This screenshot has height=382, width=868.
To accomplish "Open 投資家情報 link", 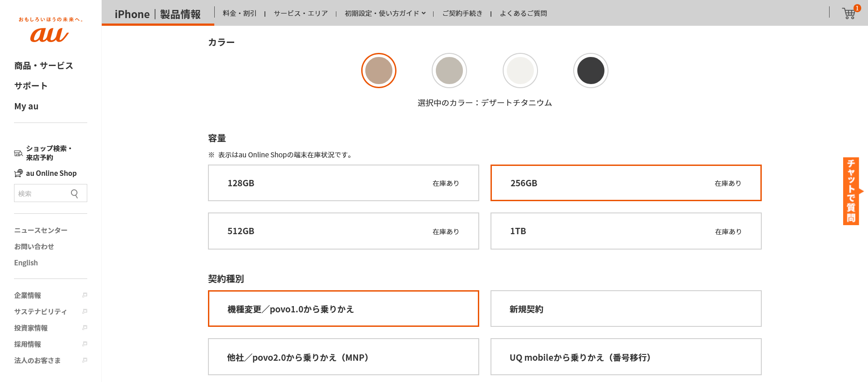I will tap(31, 328).
